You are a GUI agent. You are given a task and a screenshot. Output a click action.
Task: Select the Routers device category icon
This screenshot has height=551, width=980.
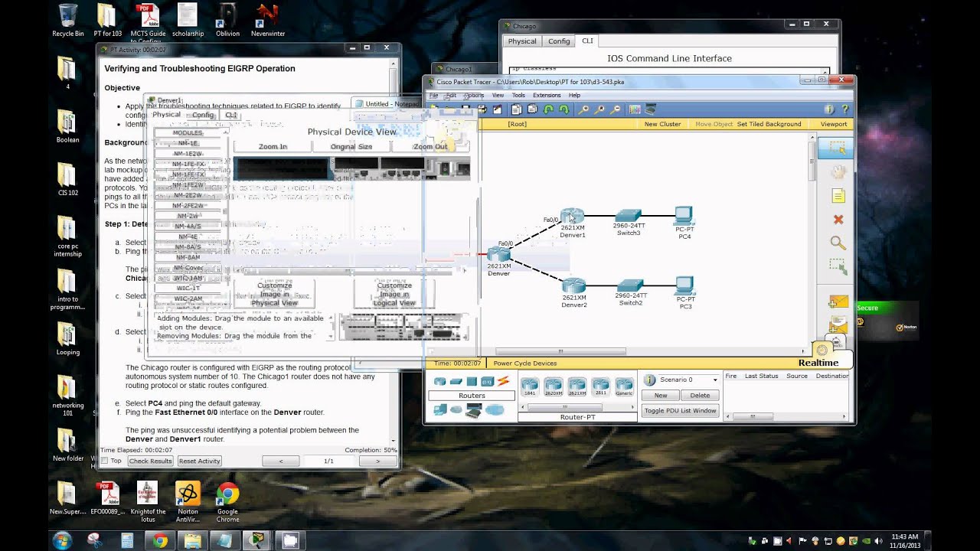[x=439, y=381]
